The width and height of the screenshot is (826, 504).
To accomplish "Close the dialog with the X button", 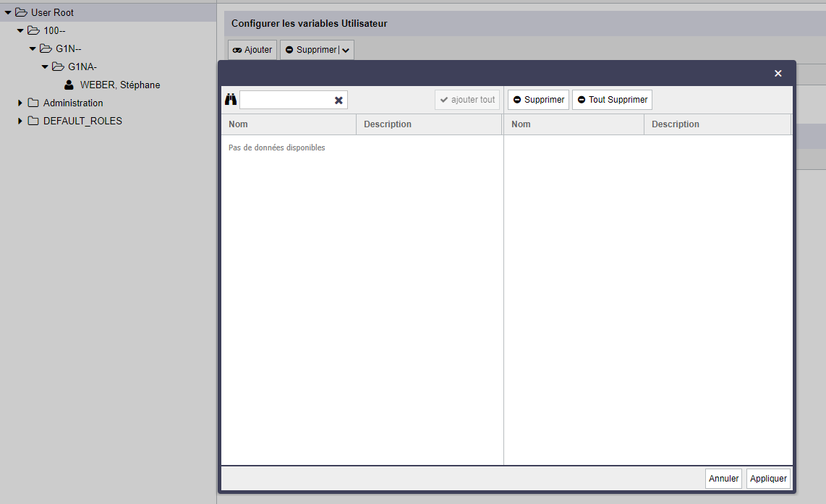I will (778, 73).
